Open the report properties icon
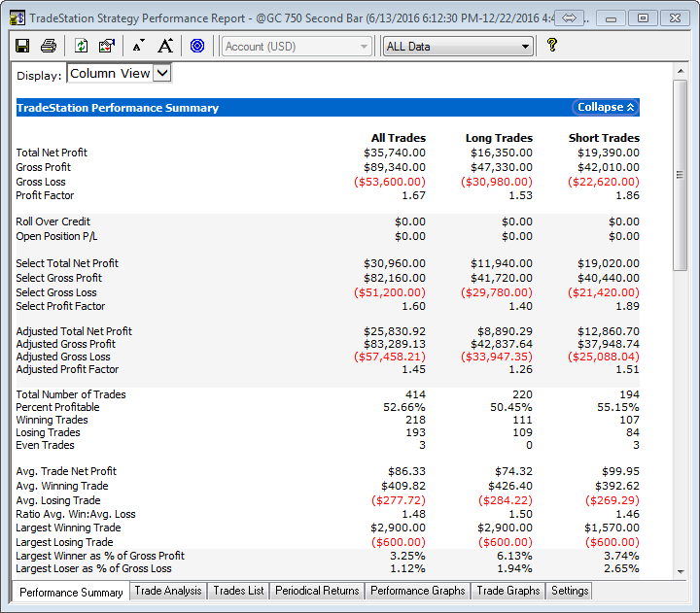The width and height of the screenshot is (700, 613). [x=106, y=46]
